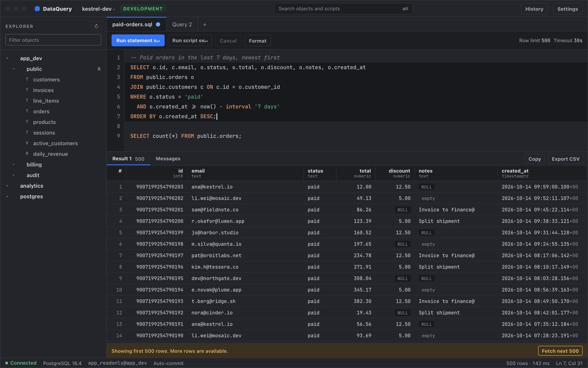This screenshot has height=368, width=588.
Task: Click the table icon beside invoices
Action: pyautogui.click(x=27, y=90)
